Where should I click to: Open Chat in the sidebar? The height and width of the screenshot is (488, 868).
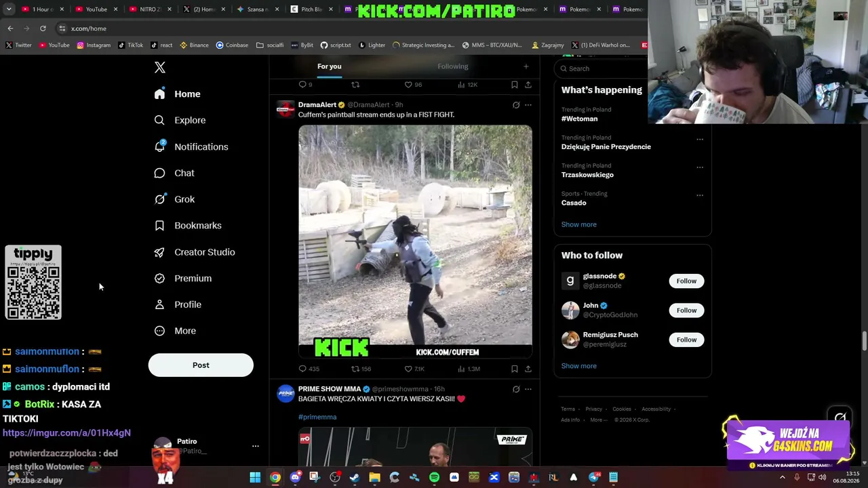tap(174, 173)
